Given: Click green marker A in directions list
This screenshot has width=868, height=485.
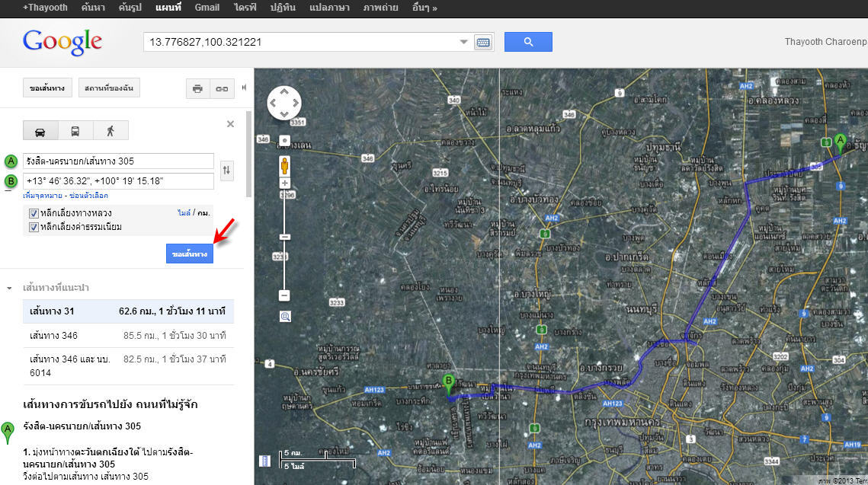Looking at the screenshot, I should click(7, 433).
